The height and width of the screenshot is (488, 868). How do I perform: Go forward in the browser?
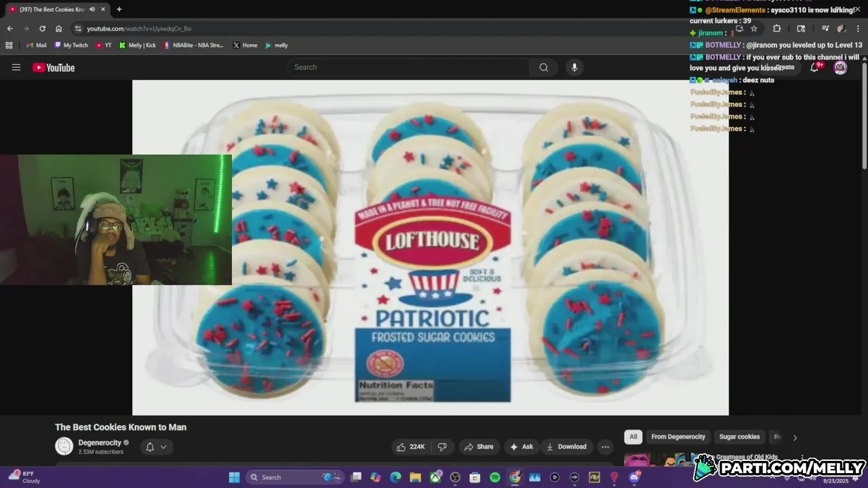[x=26, y=28]
